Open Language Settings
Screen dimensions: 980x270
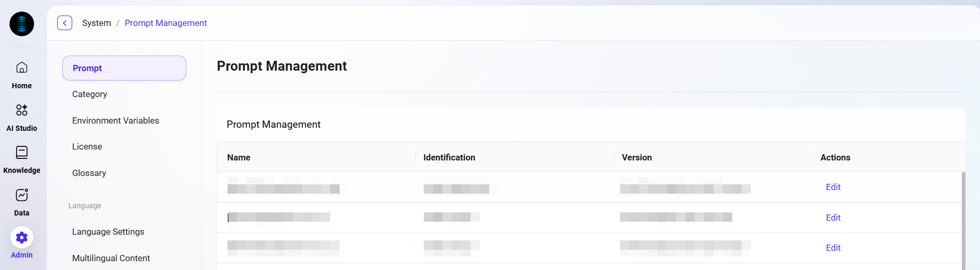(x=108, y=232)
